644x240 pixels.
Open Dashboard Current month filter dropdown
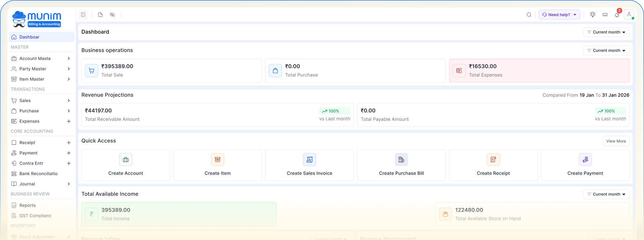tap(606, 32)
